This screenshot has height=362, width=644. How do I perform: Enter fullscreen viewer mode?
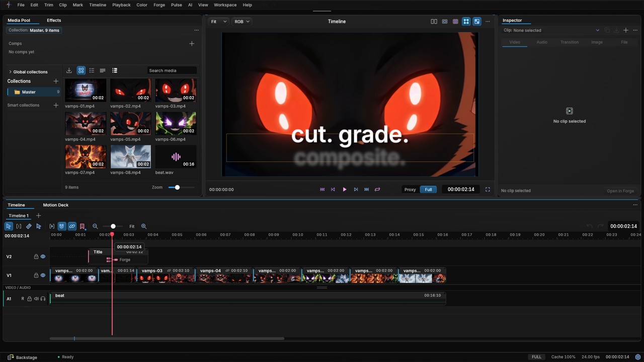(488, 190)
